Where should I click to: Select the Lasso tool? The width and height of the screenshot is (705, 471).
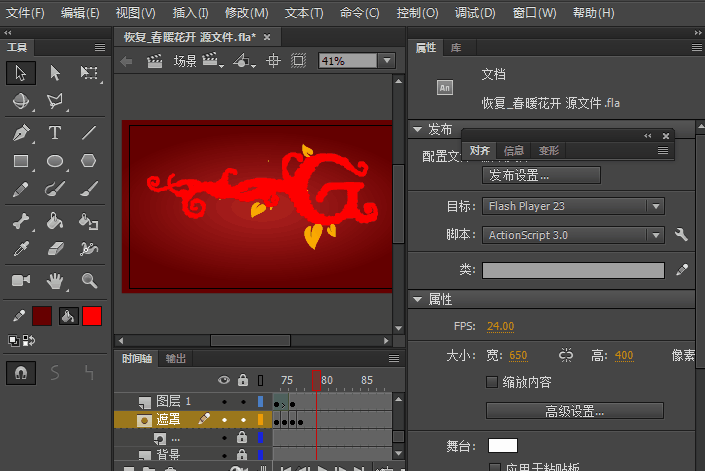(55, 101)
